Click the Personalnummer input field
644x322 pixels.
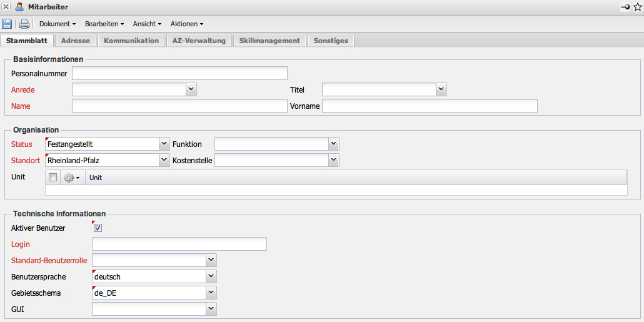point(179,74)
